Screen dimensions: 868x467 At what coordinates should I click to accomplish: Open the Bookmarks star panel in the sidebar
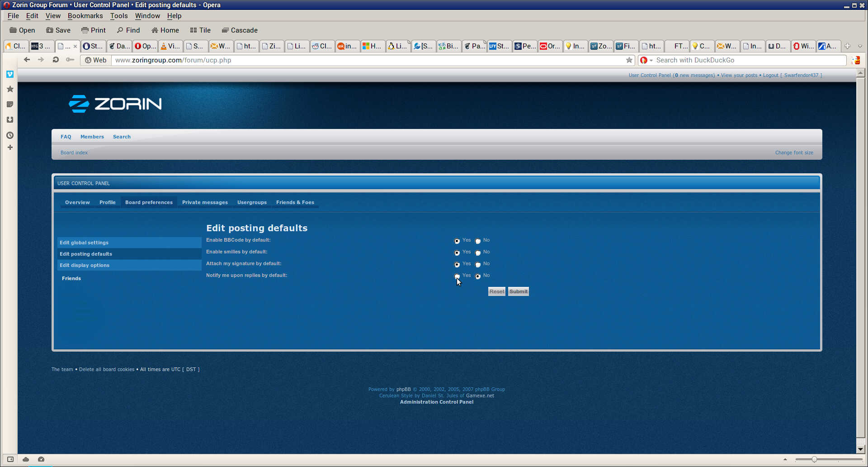pyautogui.click(x=10, y=89)
